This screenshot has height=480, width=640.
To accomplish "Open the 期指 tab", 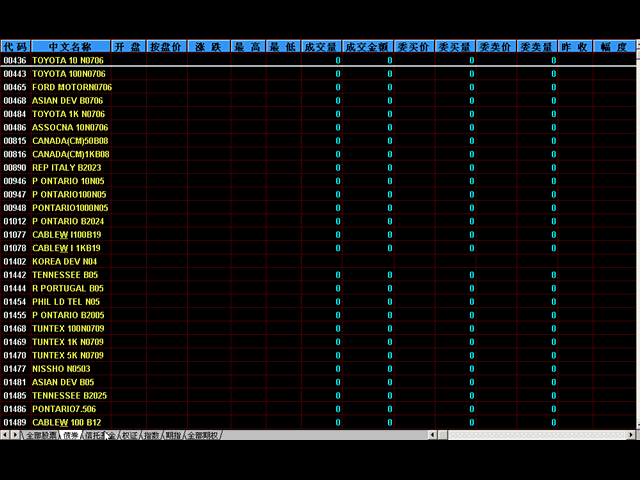I will pyautogui.click(x=173, y=435).
